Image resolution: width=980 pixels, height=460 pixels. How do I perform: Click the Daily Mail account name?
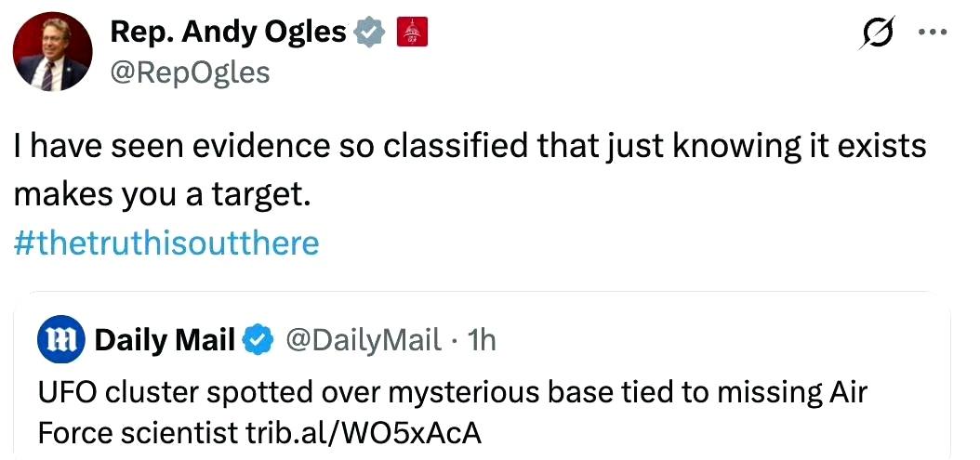(165, 341)
